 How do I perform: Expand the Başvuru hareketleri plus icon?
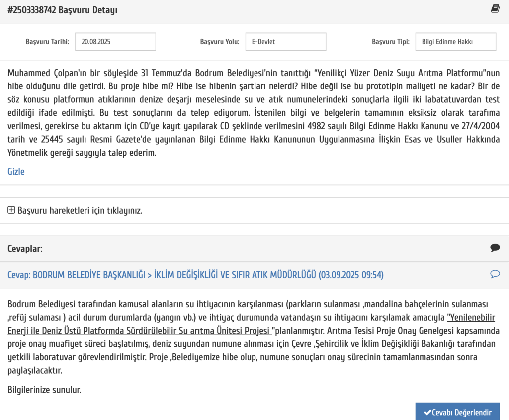click(11, 210)
